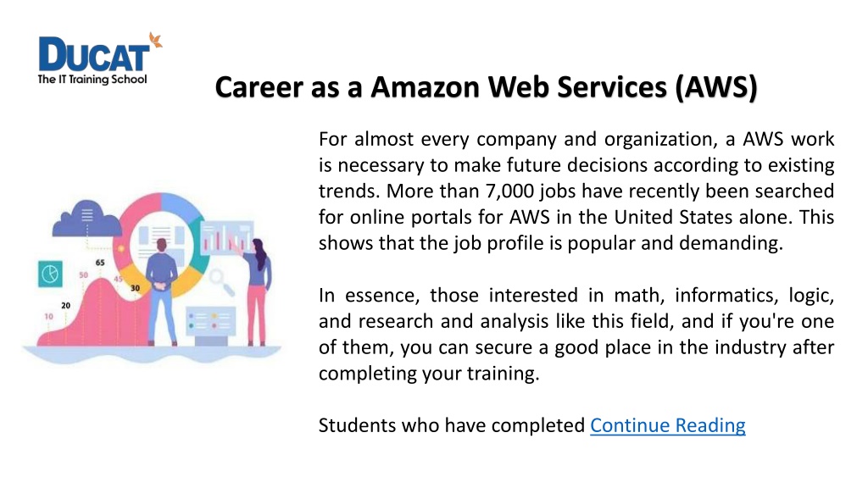The width and height of the screenshot is (868, 488).
Task: Click the donut chart ring in the illustration
Action: (x=162, y=245)
